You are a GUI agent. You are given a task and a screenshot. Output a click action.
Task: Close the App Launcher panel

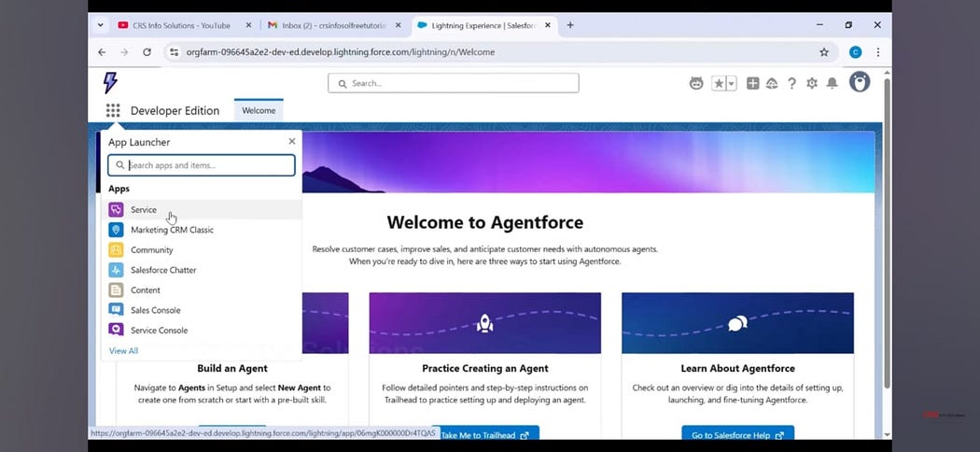[x=292, y=141]
